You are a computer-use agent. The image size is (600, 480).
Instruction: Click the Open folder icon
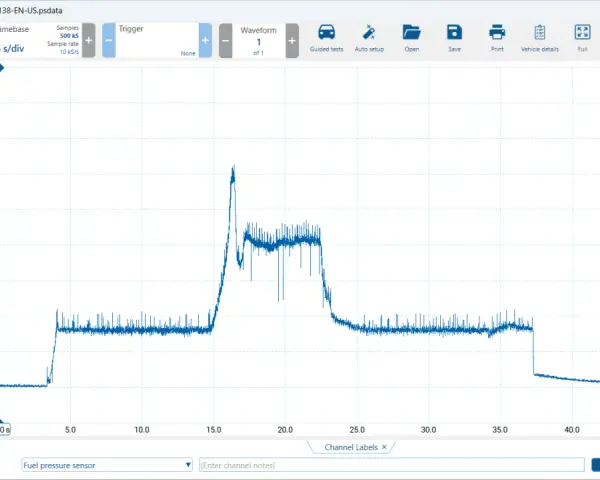412,38
